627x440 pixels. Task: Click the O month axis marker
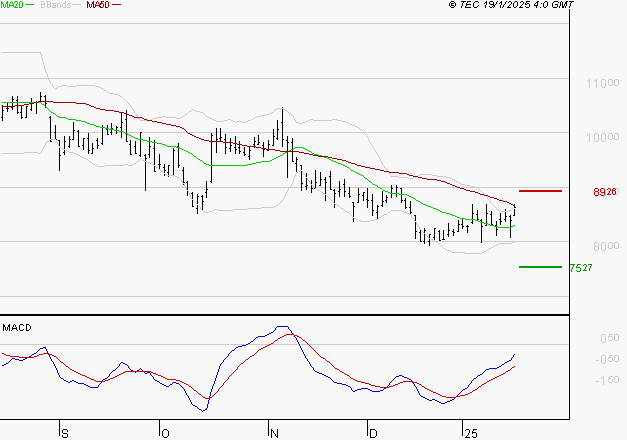[165, 434]
